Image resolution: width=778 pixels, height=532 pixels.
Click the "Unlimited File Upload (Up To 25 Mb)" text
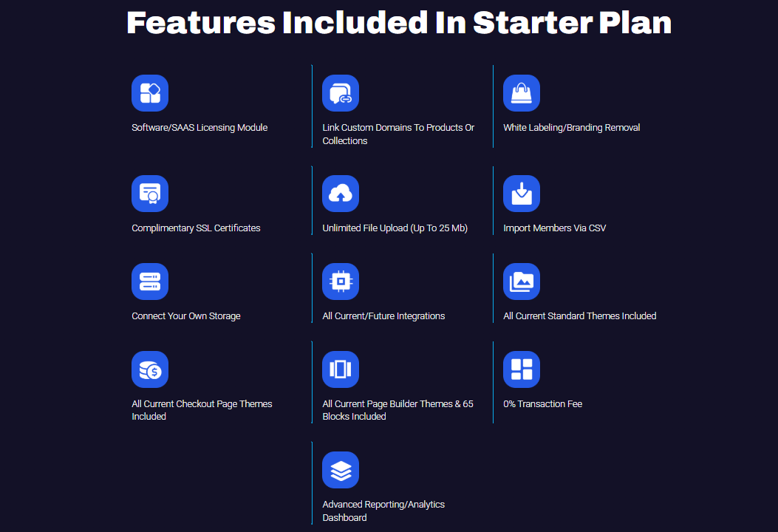pyautogui.click(x=395, y=228)
